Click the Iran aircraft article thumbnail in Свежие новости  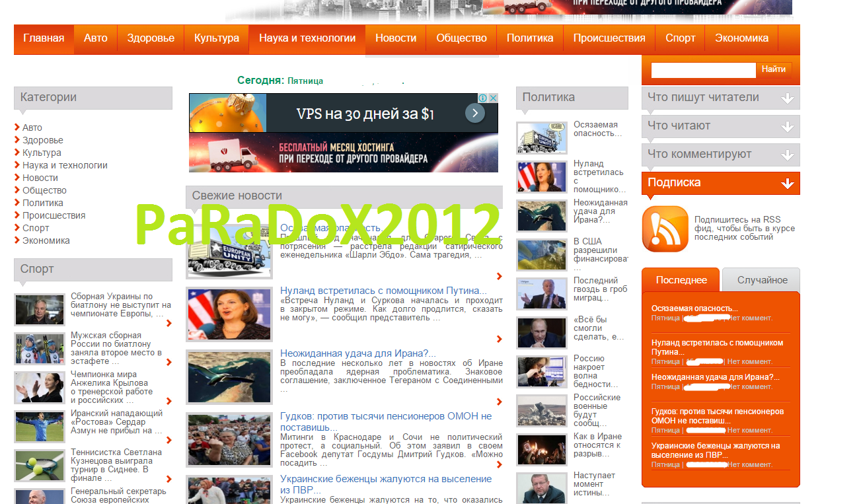[x=229, y=377]
